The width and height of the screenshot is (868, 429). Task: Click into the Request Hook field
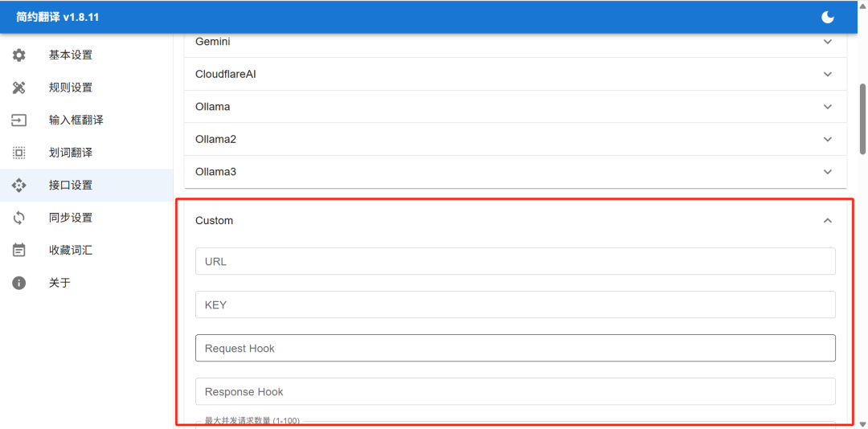(514, 348)
